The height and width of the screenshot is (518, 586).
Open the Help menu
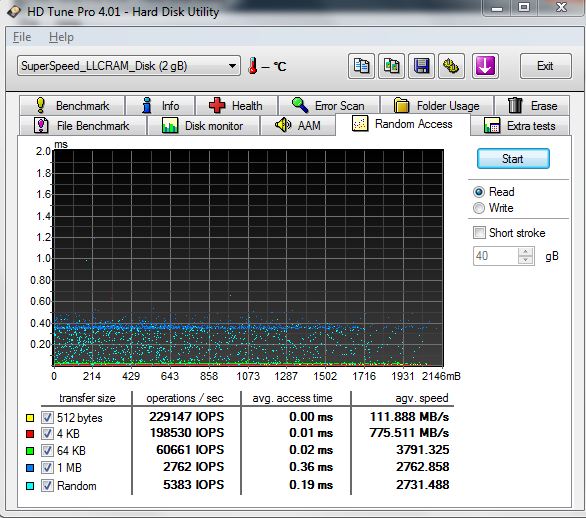pos(61,37)
